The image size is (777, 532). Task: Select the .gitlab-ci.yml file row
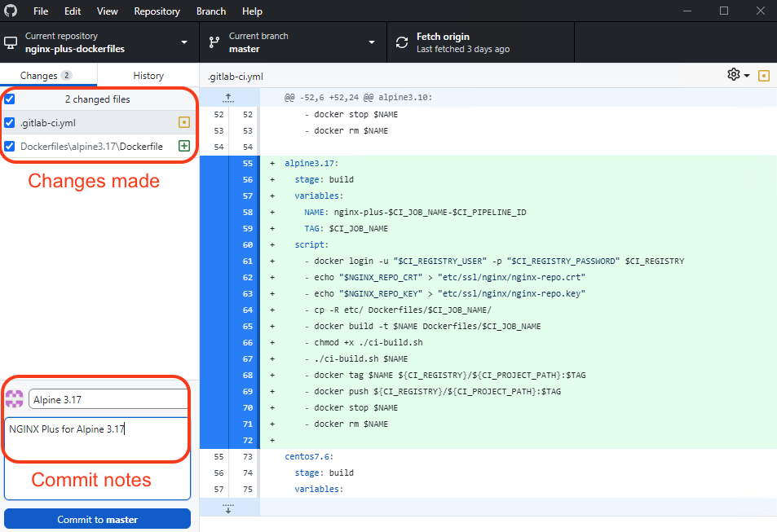pyautogui.click(x=99, y=122)
